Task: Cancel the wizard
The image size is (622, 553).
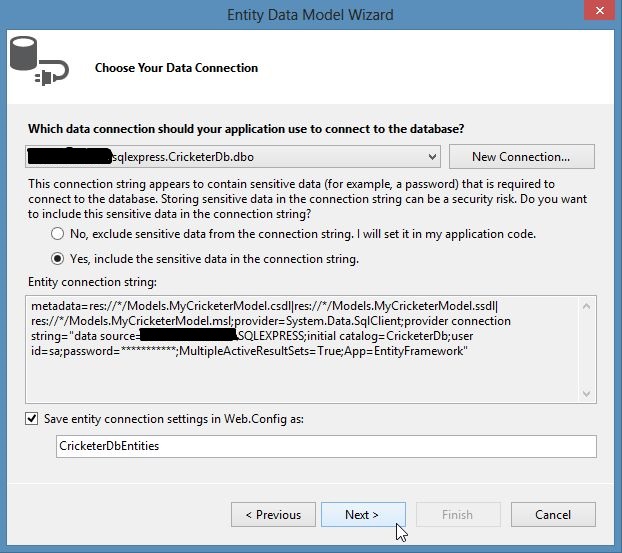Action: [x=552, y=515]
